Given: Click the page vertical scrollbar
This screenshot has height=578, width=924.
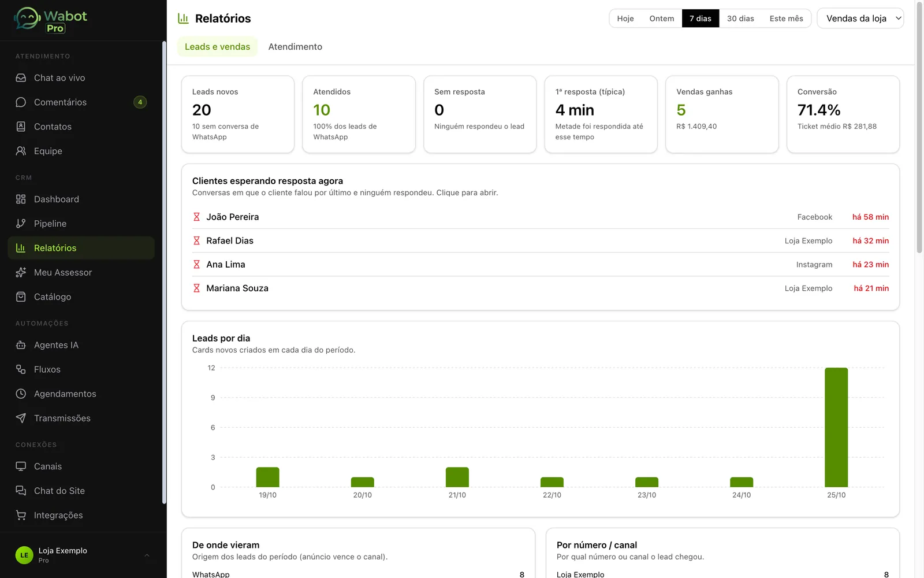Looking at the screenshot, I should 919,127.
